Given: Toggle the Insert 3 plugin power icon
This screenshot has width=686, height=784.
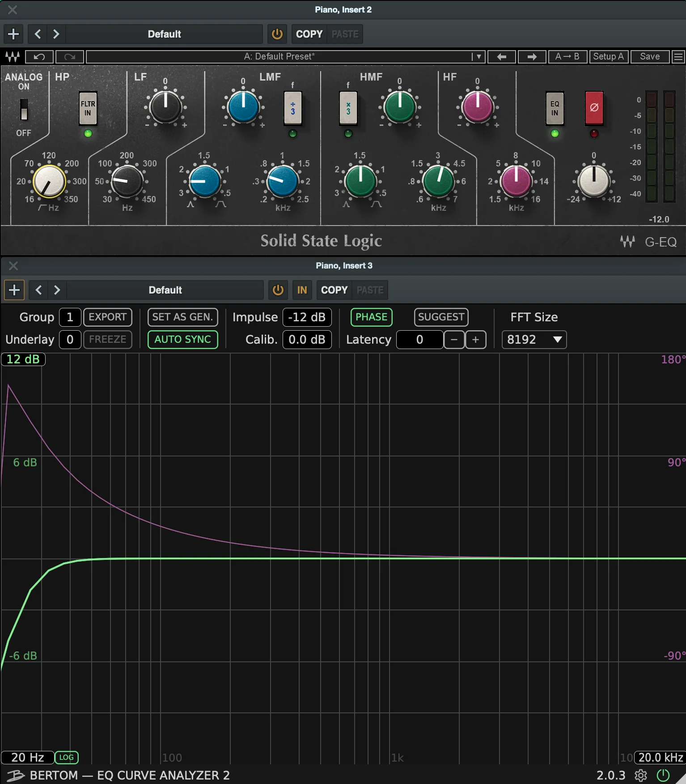Looking at the screenshot, I should click(278, 290).
